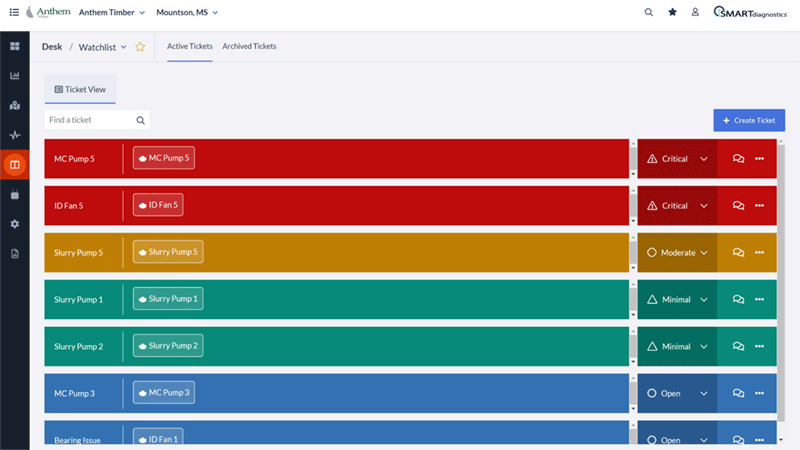This screenshot has width=800, height=450.
Task: Expand the Mountson, MS location dropdown
Action: coord(187,12)
